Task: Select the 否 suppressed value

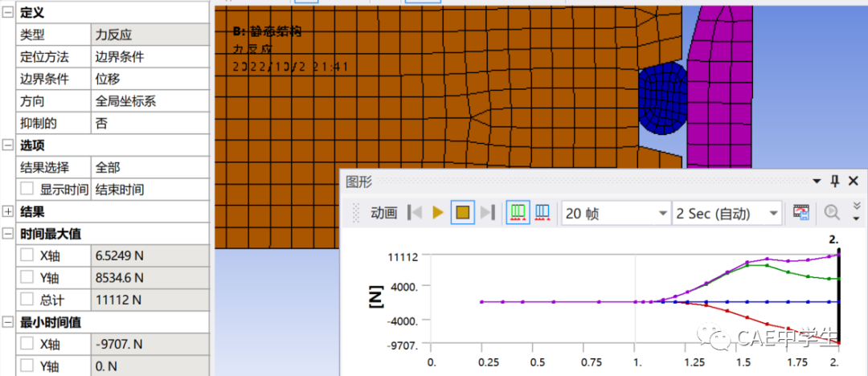Action: (149, 124)
